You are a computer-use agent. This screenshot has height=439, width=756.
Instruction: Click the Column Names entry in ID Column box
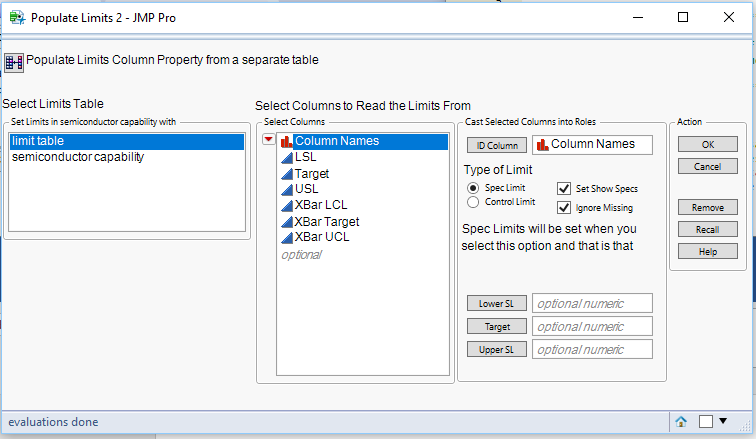pyautogui.click(x=592, y=145)
